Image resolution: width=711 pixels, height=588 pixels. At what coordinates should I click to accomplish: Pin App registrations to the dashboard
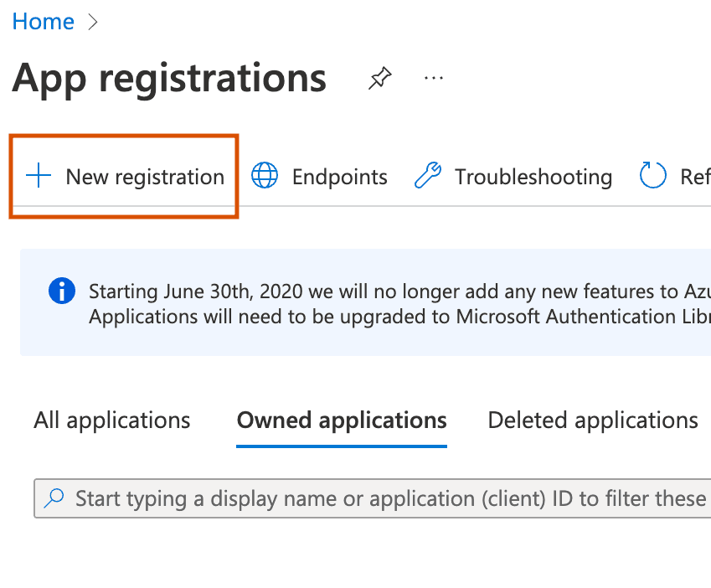379,77
